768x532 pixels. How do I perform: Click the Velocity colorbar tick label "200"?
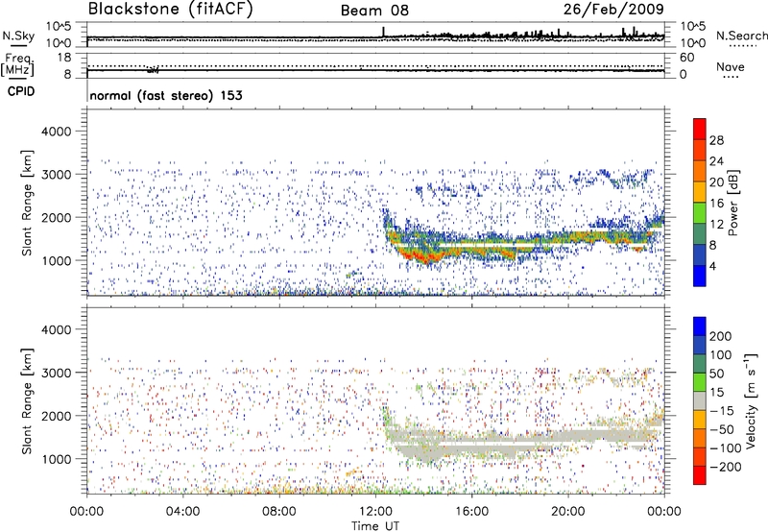pyautogui.click(x=721, y=336)
